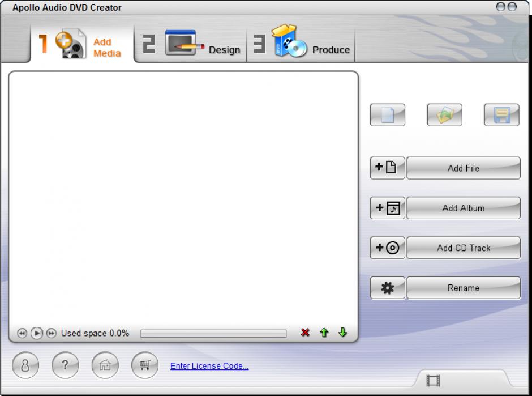Move item down with green down arrow

[342, 333]
